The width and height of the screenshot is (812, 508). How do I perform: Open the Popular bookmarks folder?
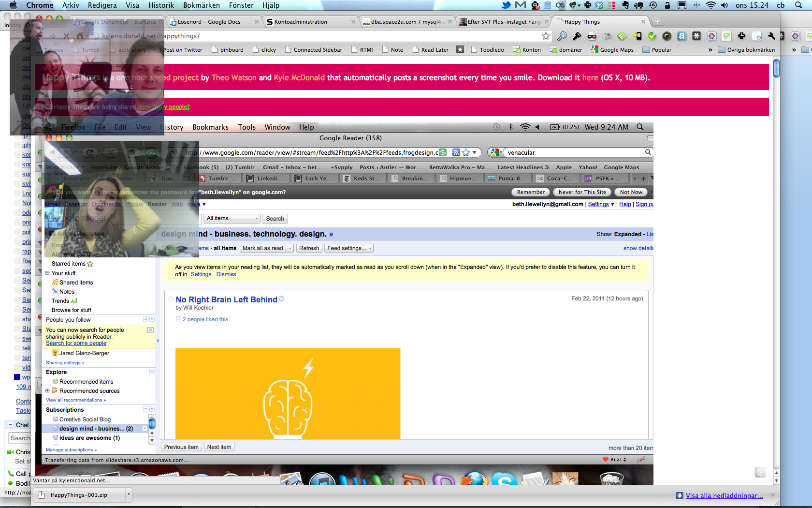tap(657, 50)
